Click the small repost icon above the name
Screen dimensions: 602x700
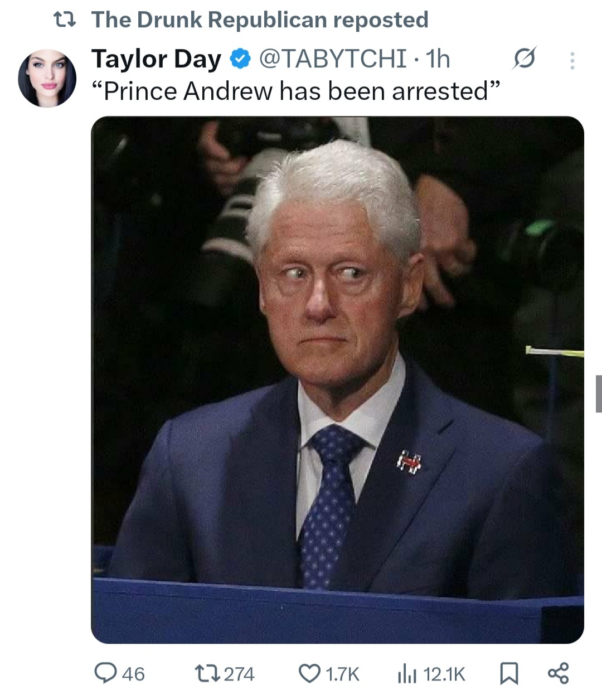[x=64, y=20]
